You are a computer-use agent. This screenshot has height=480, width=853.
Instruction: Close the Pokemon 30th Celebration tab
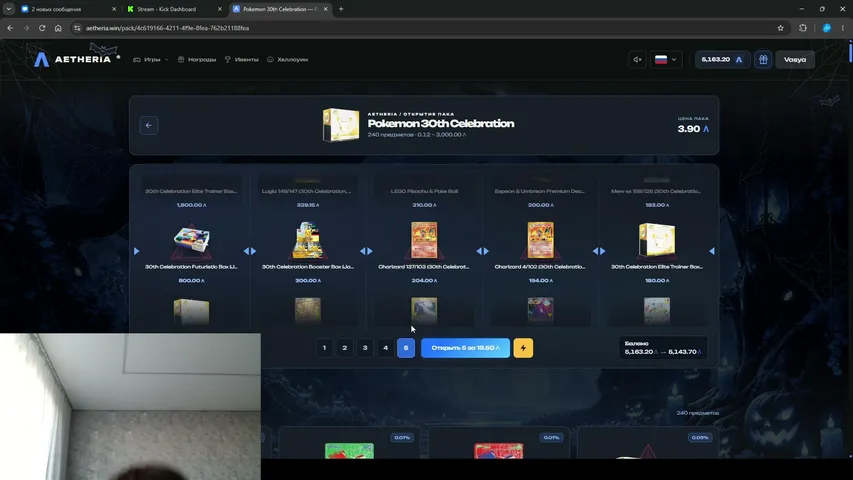326,9
